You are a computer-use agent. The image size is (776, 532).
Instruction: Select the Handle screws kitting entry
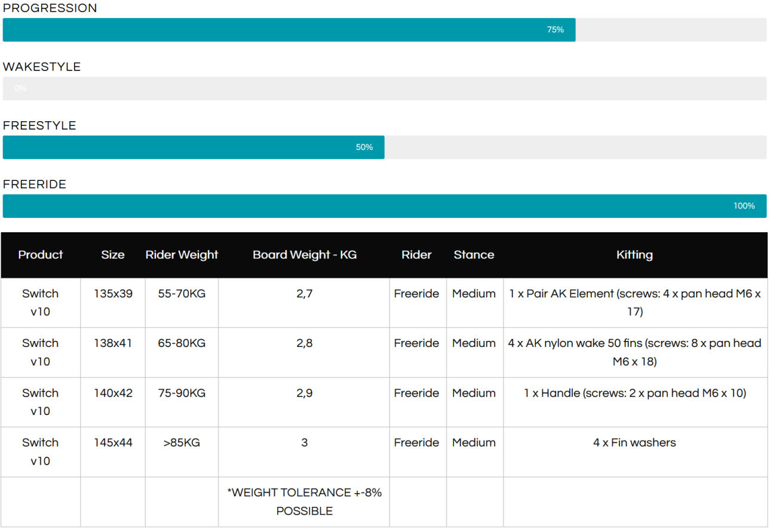coord(634,393)
